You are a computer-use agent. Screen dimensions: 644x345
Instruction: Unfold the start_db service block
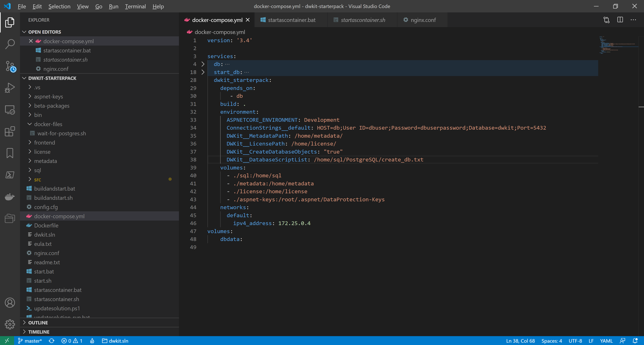point(203,72)
